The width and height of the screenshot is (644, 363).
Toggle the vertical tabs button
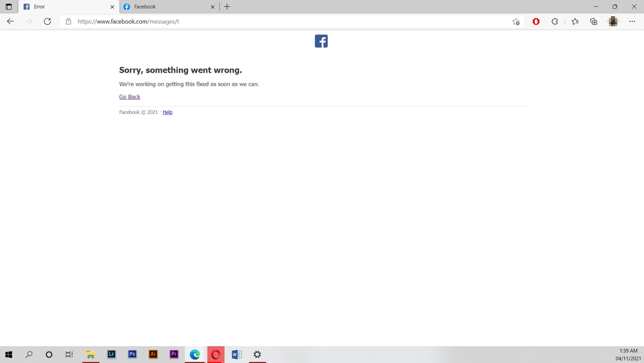pos(8,7)
